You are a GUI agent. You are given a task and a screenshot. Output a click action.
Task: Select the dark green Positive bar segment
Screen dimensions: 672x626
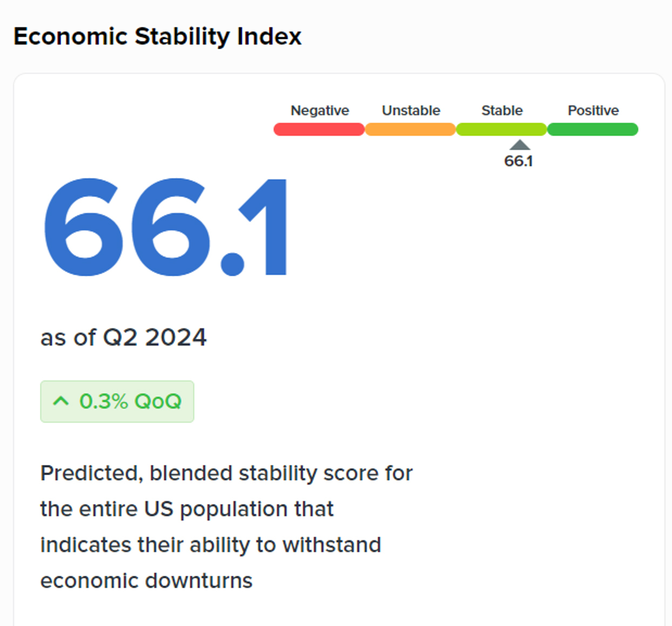point(593,129)
